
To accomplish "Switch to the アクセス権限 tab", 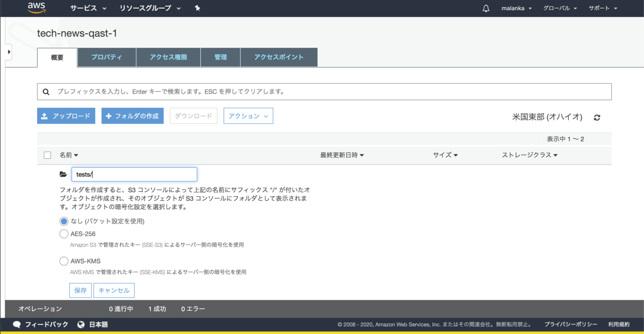I will (168, 57).
